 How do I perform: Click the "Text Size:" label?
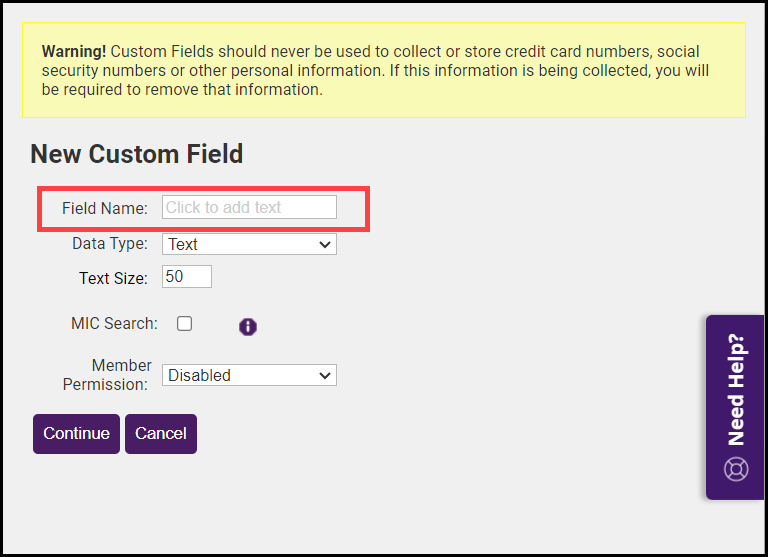point(113,278)
